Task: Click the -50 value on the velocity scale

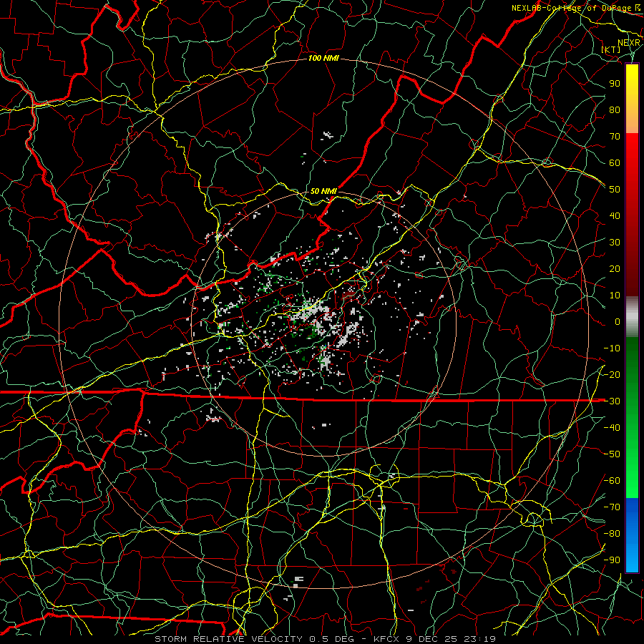Action: (x=612, y=454)
